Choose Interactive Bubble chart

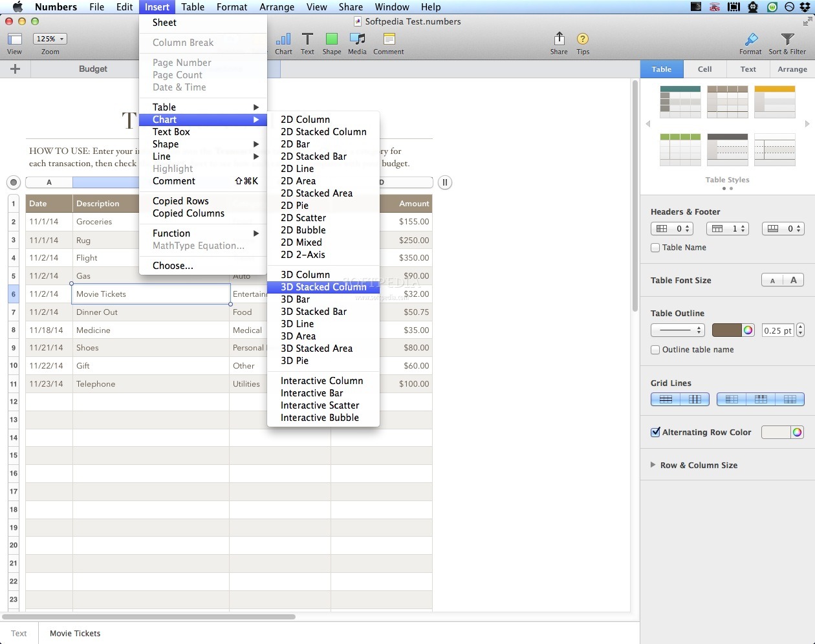[x=323, y=418]
